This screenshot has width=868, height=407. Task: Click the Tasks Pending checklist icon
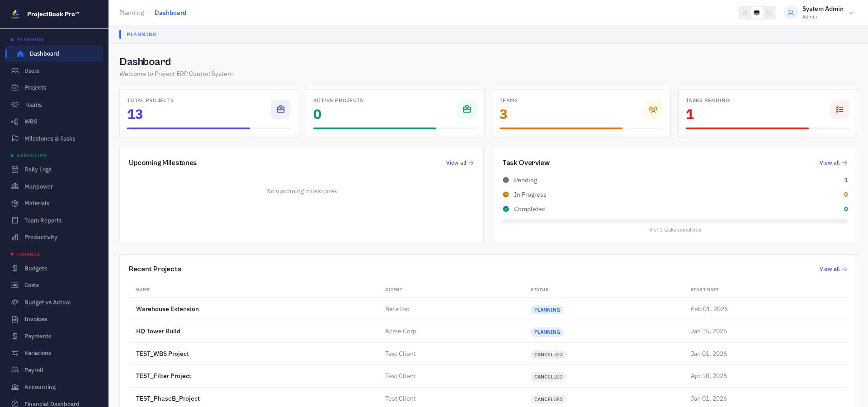(x=840, y=109)
